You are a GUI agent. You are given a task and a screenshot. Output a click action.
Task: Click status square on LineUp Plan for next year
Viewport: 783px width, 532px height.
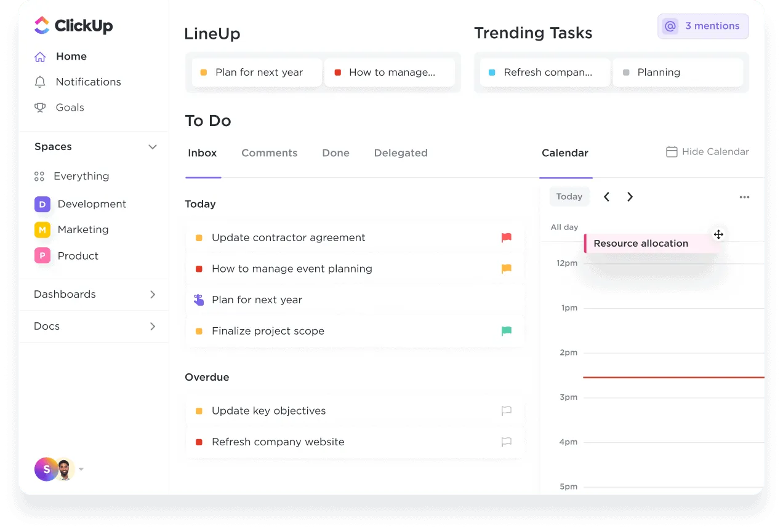pos(204,73)
